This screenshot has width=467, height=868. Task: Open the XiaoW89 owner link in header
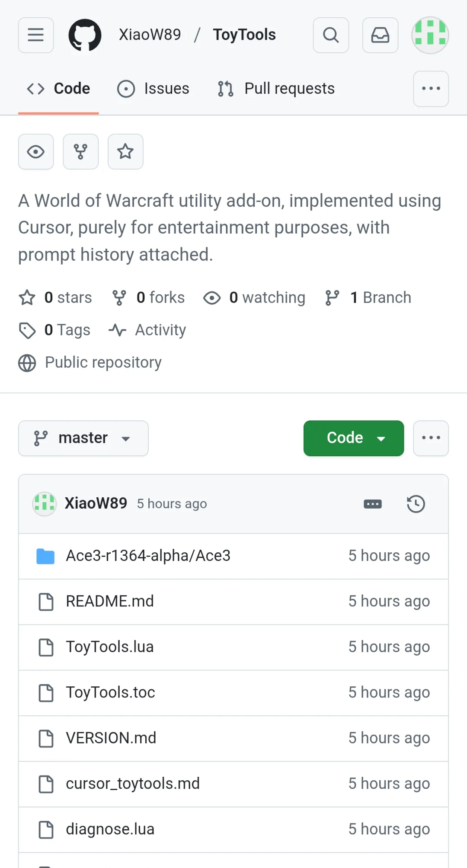click(150, 35)
